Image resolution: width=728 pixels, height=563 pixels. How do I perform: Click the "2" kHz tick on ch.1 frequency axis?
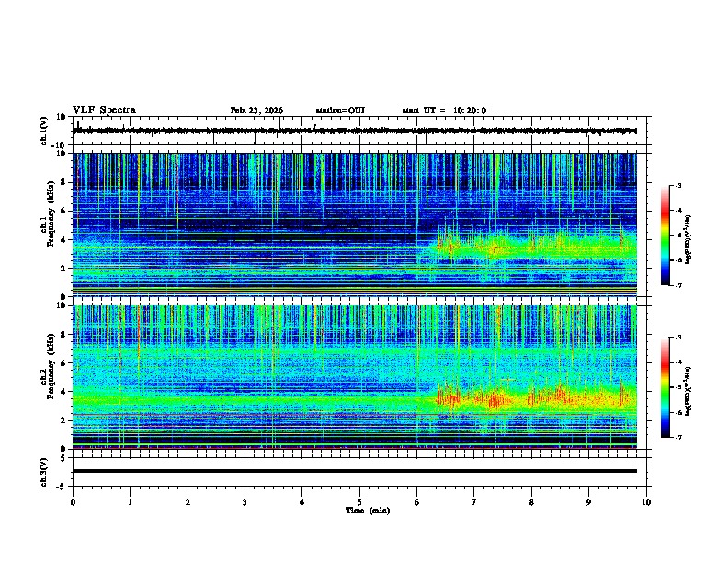pyautogui.click(x=63, y=268)
